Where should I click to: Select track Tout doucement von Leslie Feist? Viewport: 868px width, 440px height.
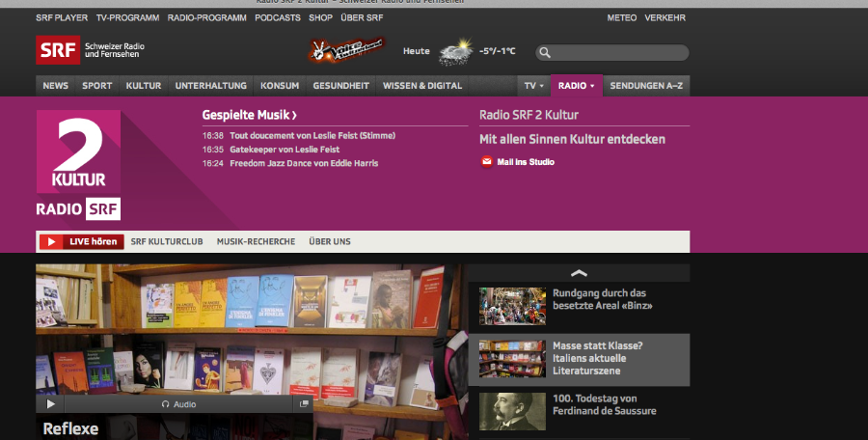312,135
